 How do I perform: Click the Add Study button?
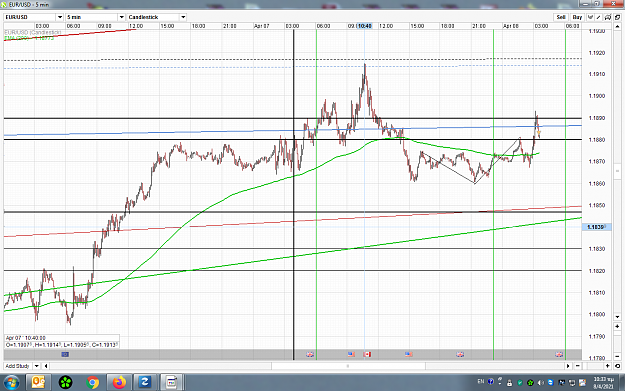coord(18,366)
